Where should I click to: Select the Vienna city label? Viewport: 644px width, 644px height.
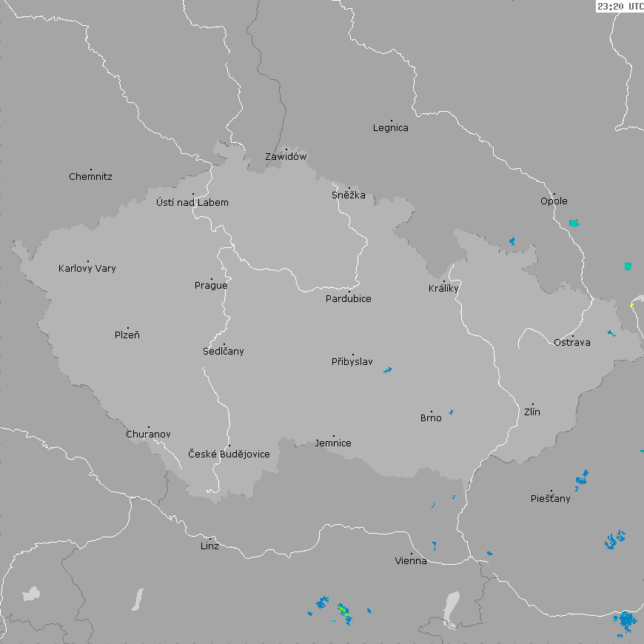tap(411, 561)
